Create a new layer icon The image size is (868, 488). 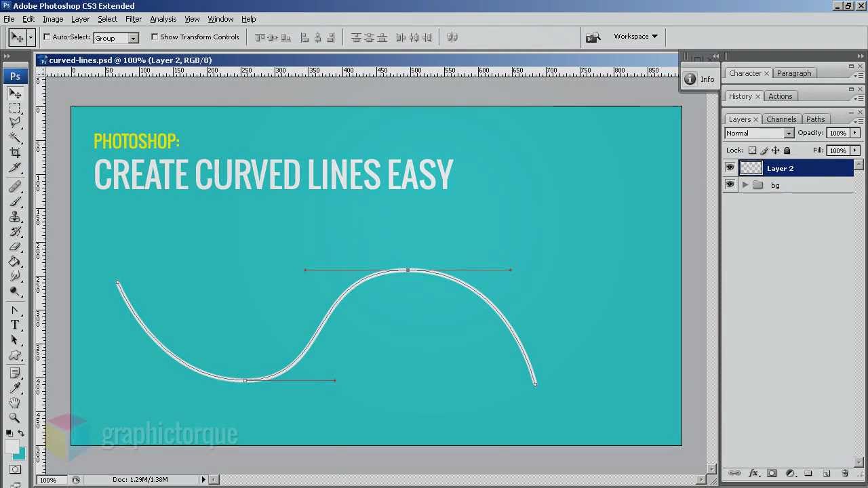826,473
